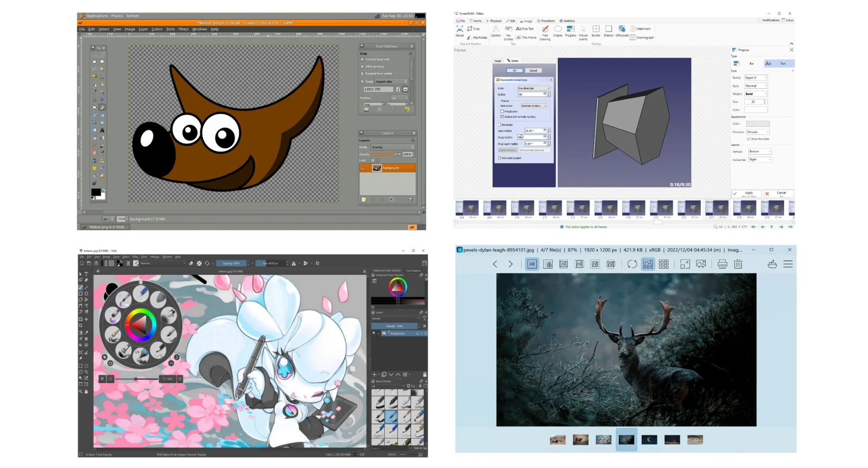
Task: Click the Shapes overlay icon
Action: point(558,31)
